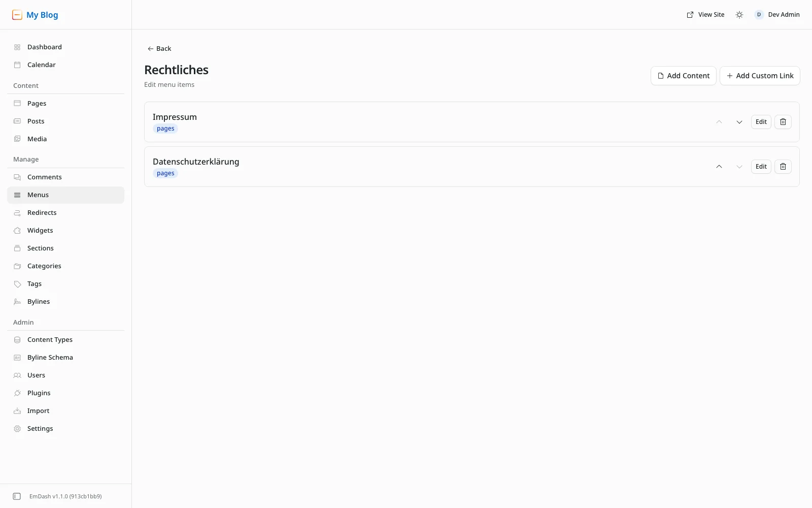Click the pages badge under Datenschutzerklärung

click(x=165, y=173)
